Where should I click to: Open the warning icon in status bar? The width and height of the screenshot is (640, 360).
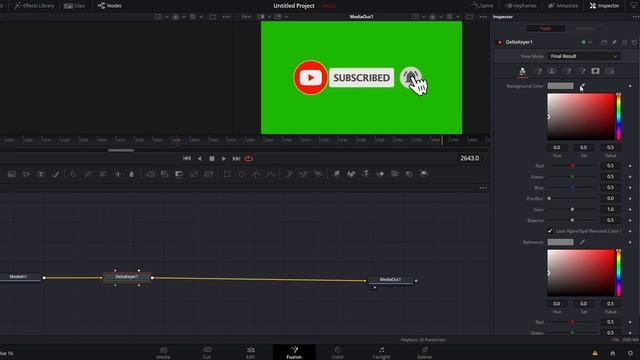pos(595,353)
